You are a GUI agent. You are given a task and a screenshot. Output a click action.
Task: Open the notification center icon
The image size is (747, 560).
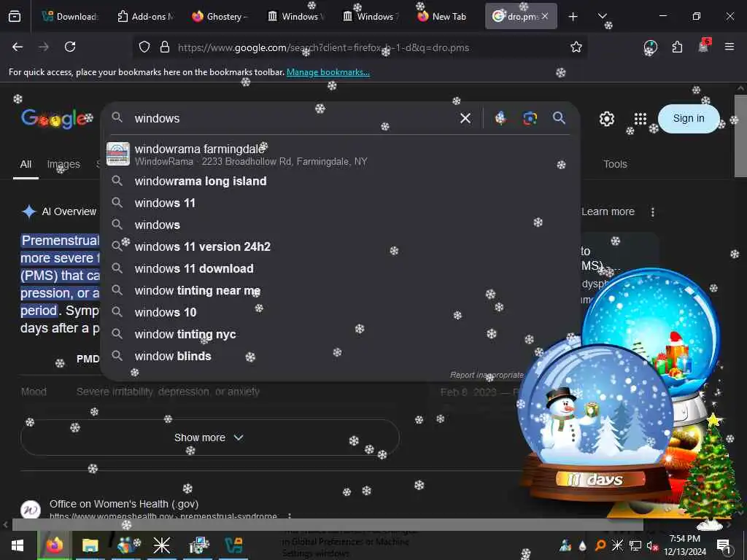(724, 545)
